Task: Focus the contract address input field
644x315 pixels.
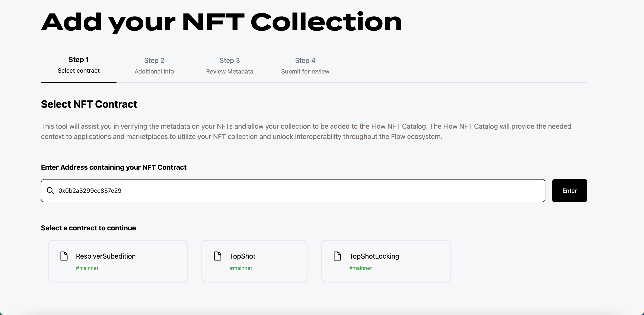Action: click(293, 191)
